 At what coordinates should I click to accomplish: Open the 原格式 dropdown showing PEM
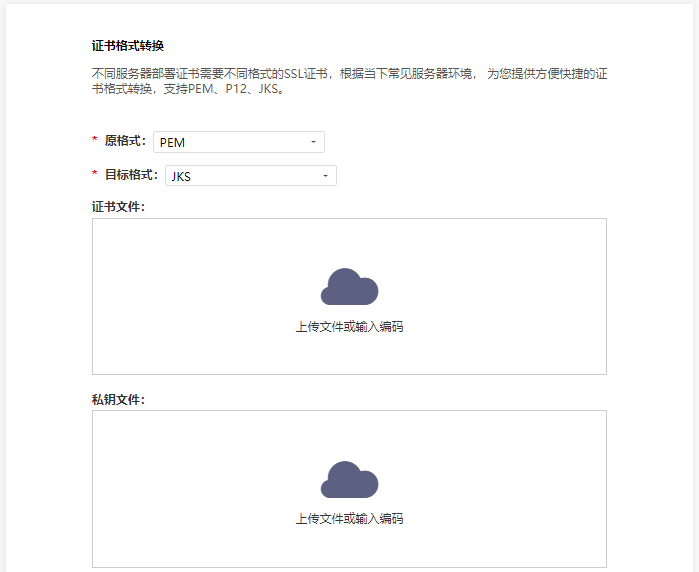coord(238,142)
